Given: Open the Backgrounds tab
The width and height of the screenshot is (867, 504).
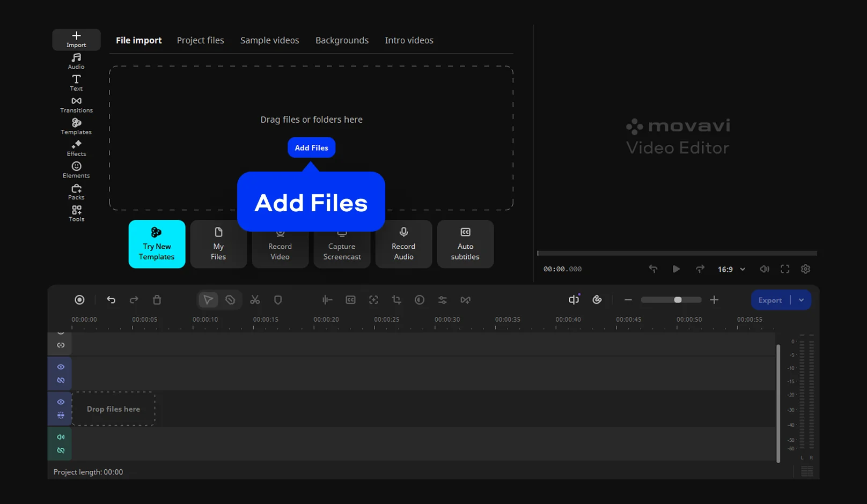Looking at the screenshot, I should pyautogui.click(x=342, y=40).
